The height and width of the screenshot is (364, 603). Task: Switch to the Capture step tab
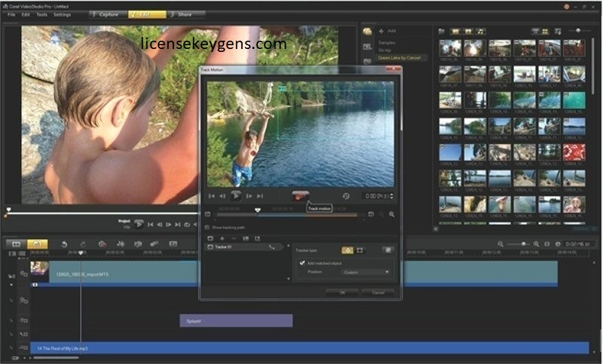[108, 14]
